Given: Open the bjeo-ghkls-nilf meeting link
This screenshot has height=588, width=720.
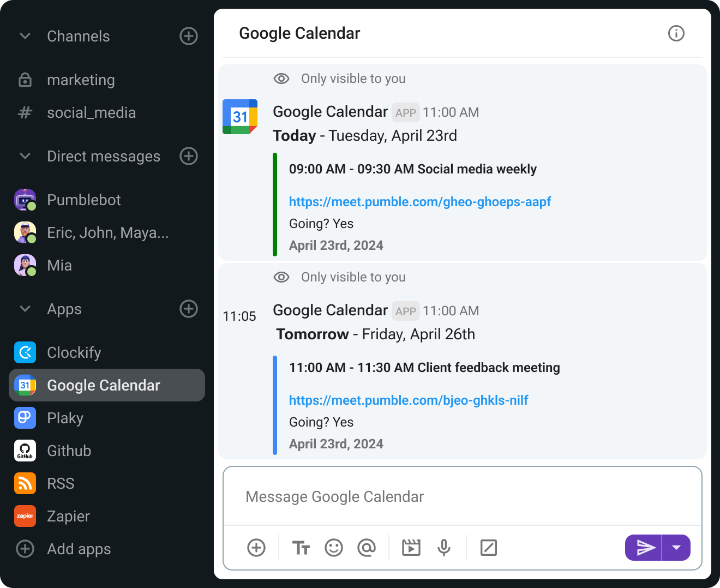Looking at the screenshot, I should [x=409, y=400].
